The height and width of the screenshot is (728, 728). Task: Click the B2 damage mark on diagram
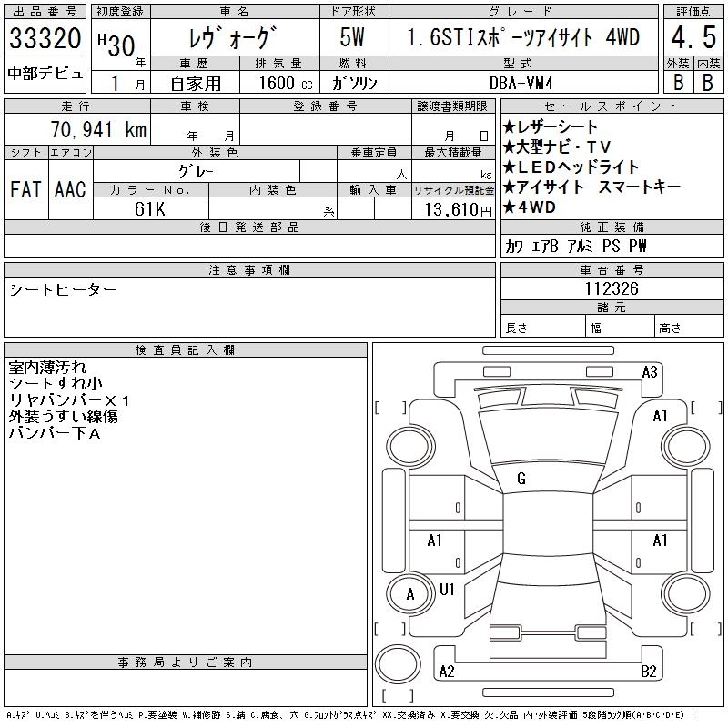(x=649, y=672)
